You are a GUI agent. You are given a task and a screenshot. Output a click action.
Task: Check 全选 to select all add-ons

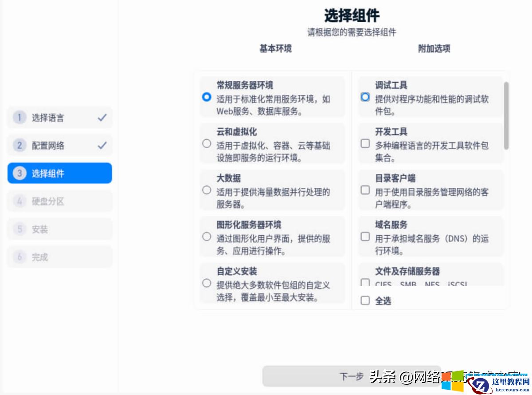[364, 300]
